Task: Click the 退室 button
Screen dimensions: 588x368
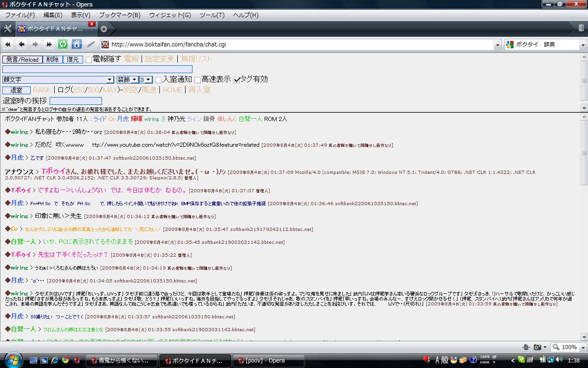Action: pyautogui.click(x=17, y=90)
